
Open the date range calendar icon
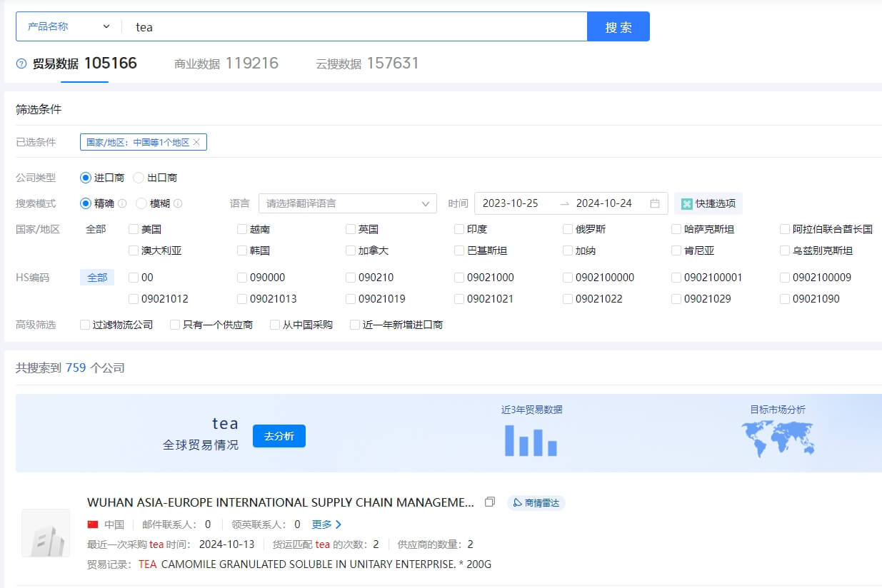click(x=654, y=203)
